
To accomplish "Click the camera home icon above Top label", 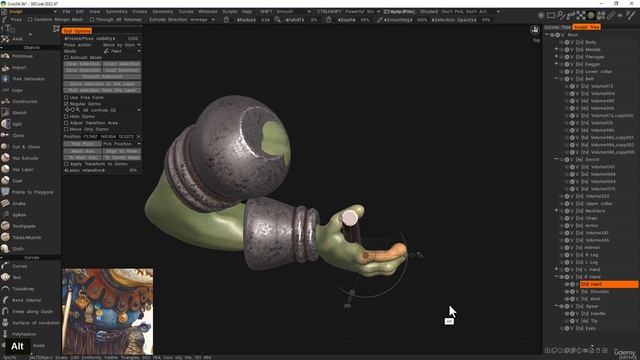I will (x=535, y=30).
